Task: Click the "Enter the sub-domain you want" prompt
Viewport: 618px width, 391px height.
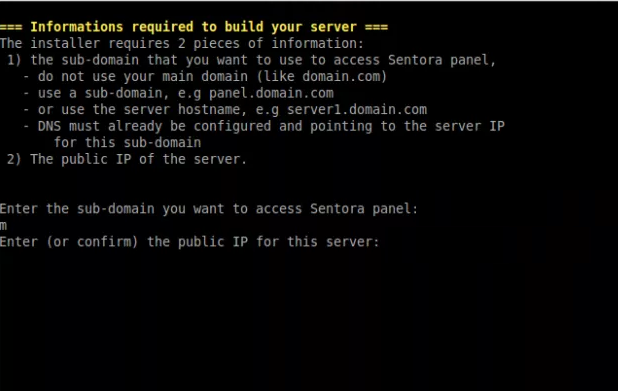Action: [209, 209]
